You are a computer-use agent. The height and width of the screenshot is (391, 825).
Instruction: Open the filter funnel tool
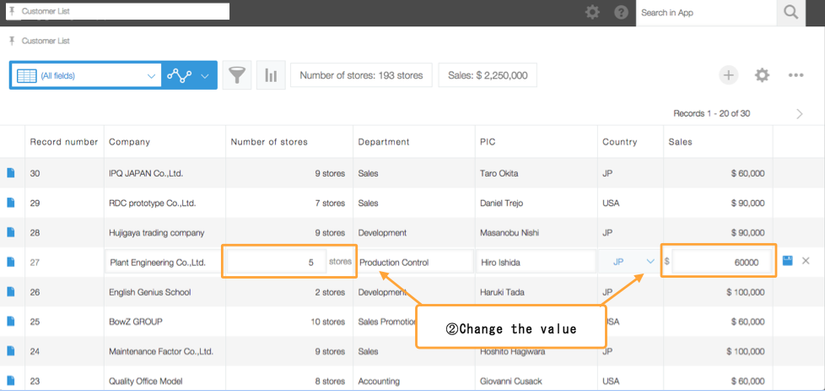click(237, 75)
